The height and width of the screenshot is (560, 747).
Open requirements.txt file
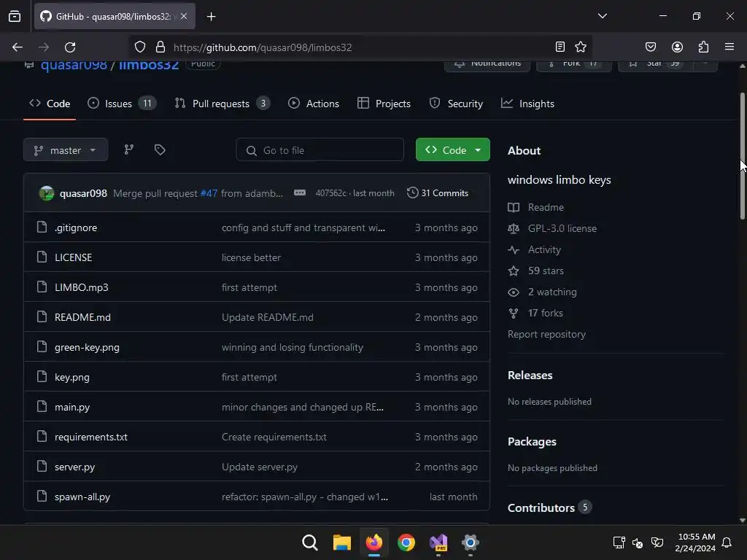[91, 437]
